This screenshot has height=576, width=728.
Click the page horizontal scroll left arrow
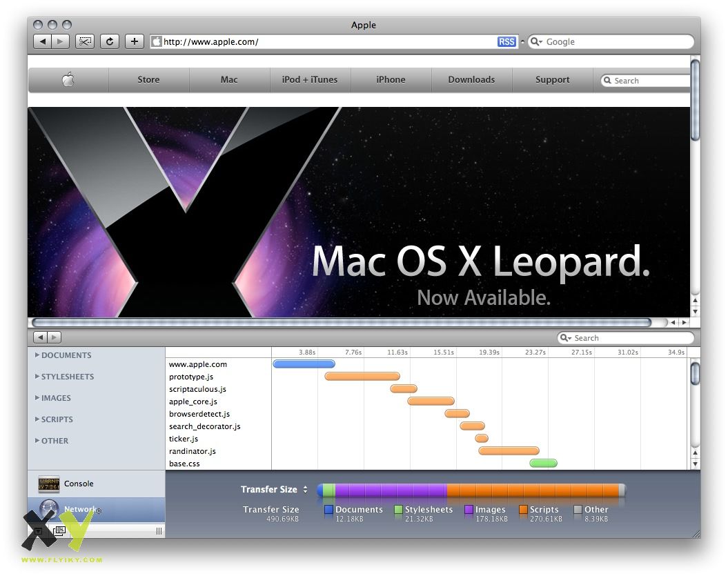coord(673,323)
